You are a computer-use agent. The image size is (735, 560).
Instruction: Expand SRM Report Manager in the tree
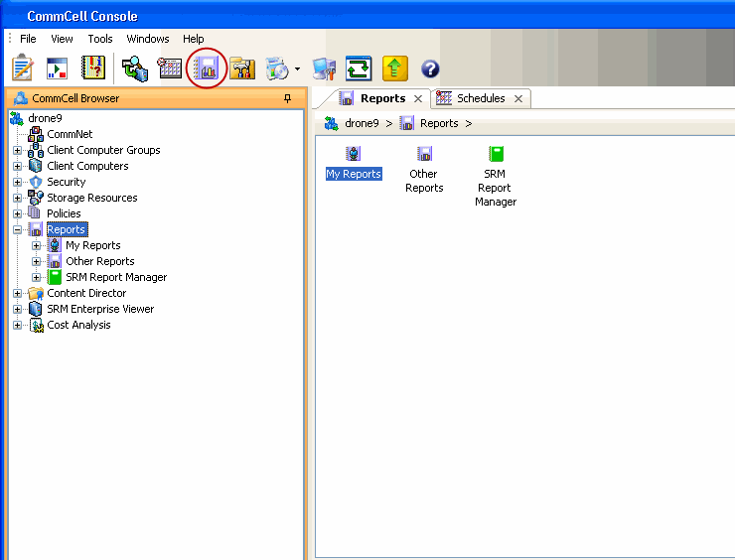point(36,277)
